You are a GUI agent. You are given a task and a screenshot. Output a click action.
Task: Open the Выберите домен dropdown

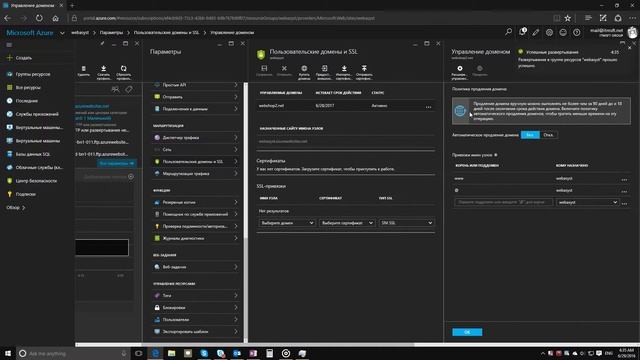[x=287, y=223]
